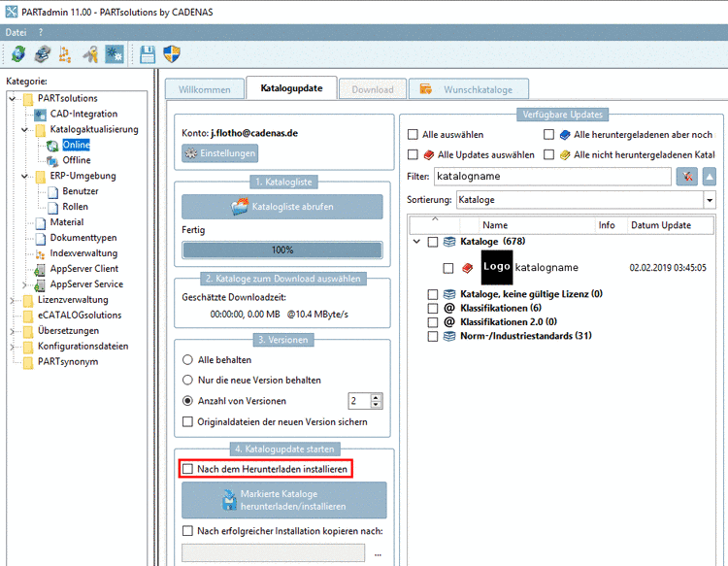Select Alle behalten radio button

point(187,360)
